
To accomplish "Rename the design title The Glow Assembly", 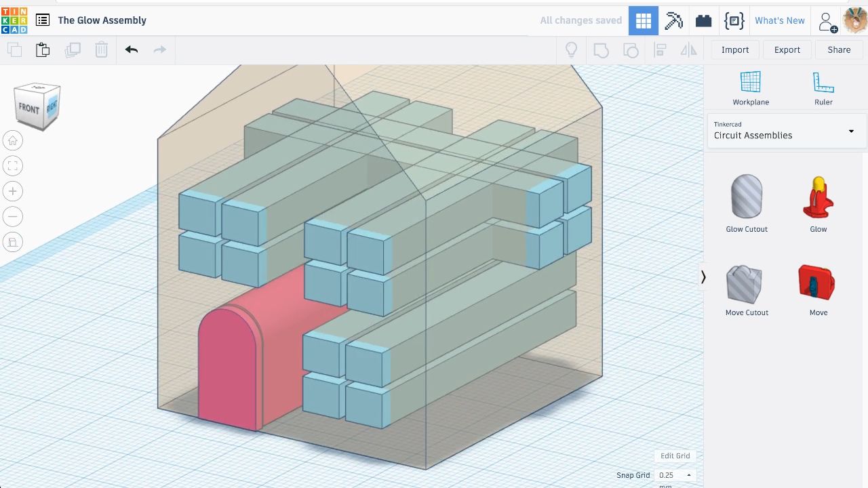I will tap(102, 20).
